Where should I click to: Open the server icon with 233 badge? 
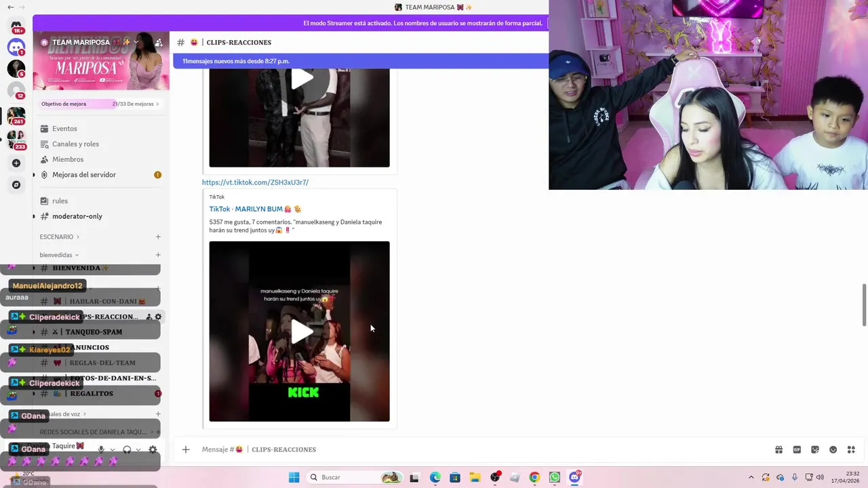tap(16, 140)
